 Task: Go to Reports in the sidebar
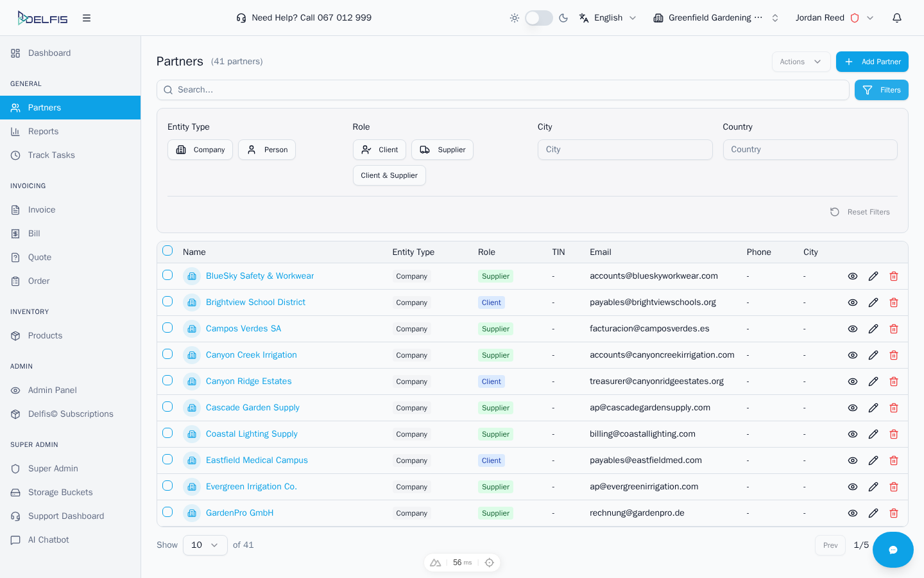(x=43, y=132)
